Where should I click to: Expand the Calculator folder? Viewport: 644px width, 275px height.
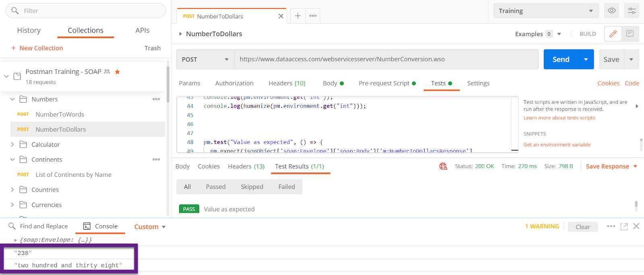pos(12,144)
